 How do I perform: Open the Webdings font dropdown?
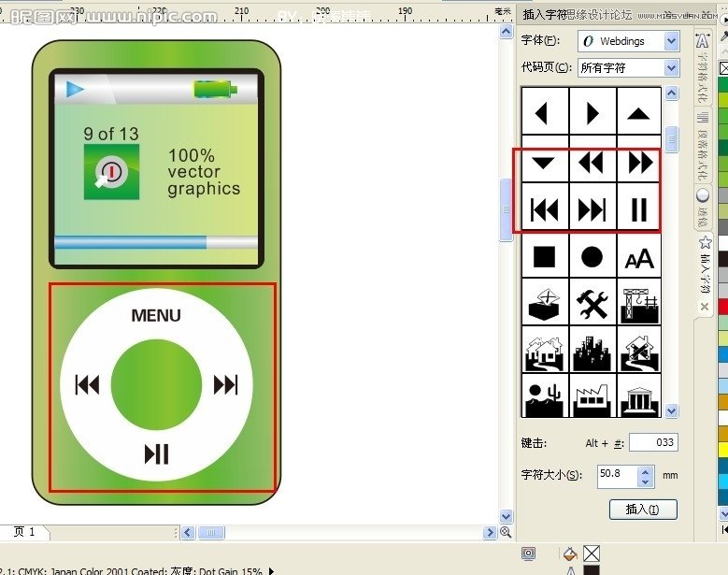pos(671,41)
